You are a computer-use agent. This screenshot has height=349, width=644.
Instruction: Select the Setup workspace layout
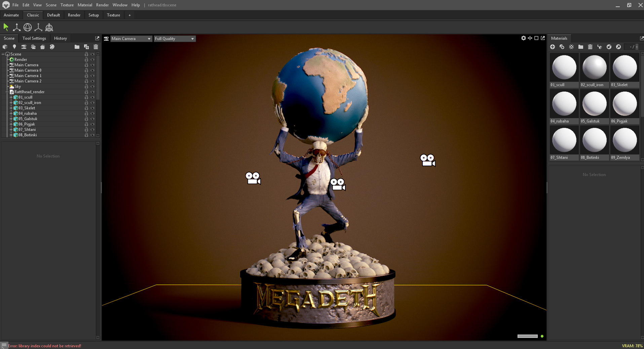[93, 15]
